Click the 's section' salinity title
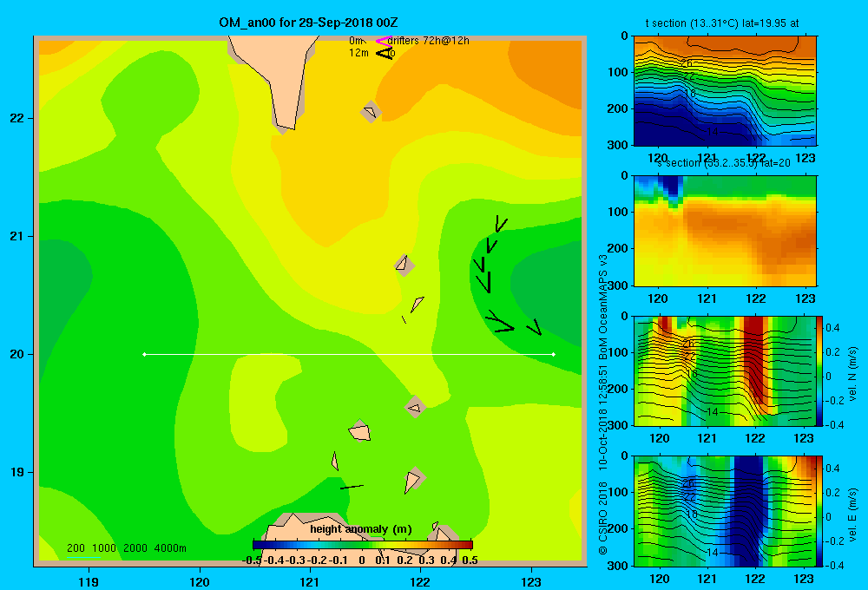868x590 pixels. [x=723, y=163]
